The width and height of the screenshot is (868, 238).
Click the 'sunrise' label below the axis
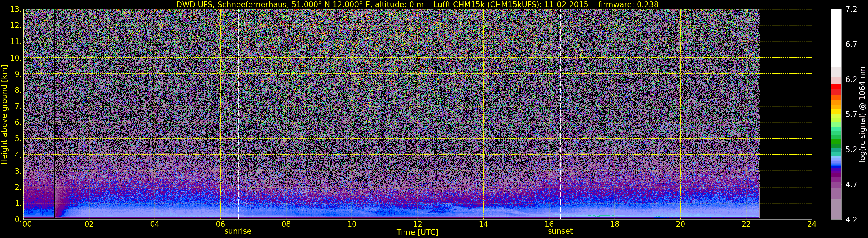point(238,231)
